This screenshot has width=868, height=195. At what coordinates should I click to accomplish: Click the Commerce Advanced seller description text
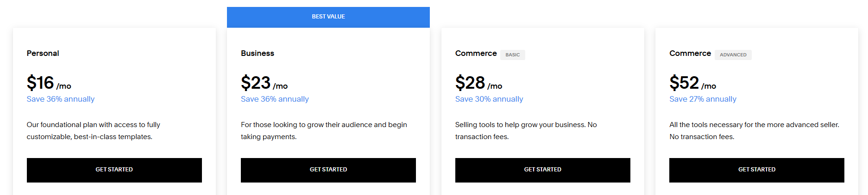point(754,130)
